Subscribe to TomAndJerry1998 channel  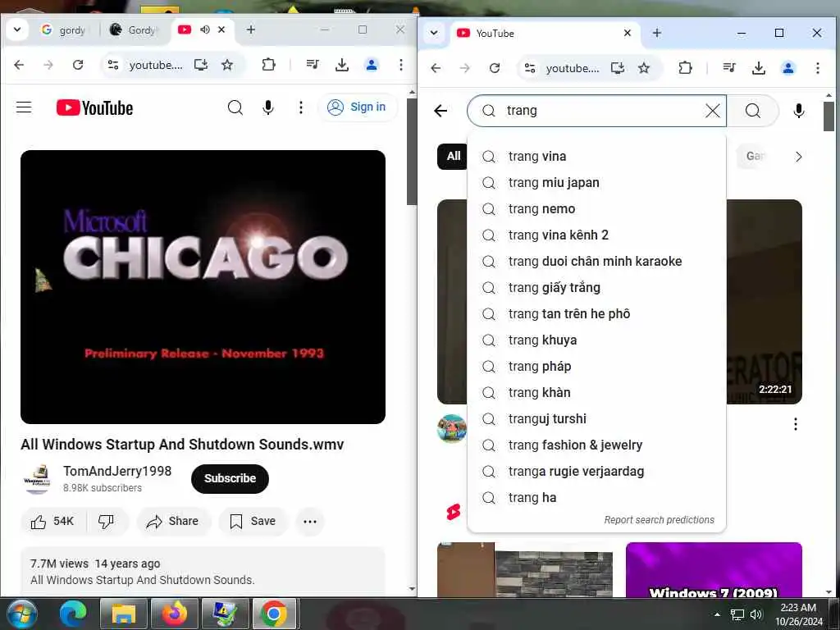(x=230, y=478)
